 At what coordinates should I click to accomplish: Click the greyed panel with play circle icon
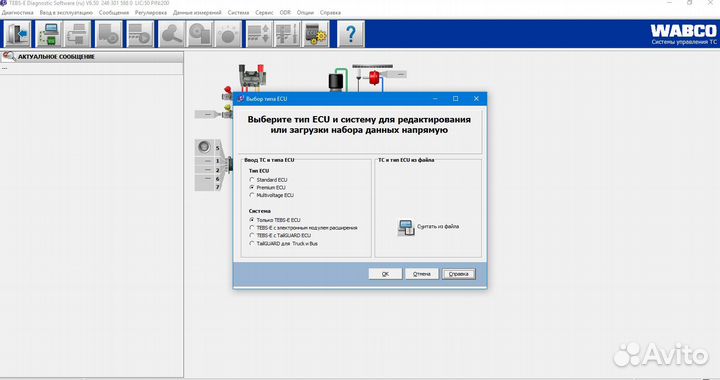click(x=140, y=34)
